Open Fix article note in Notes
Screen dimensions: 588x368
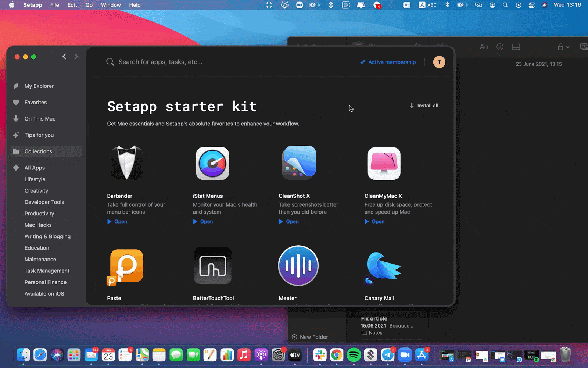[388, 325]
